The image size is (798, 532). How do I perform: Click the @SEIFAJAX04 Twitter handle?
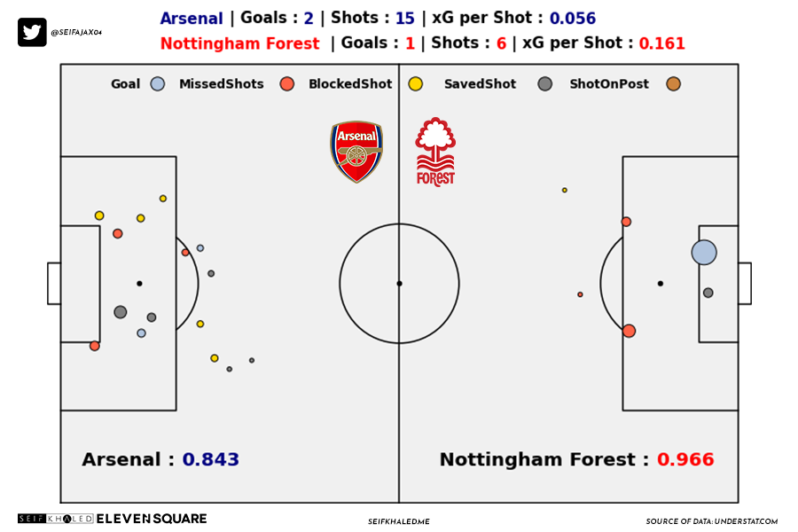pos(76,32)
